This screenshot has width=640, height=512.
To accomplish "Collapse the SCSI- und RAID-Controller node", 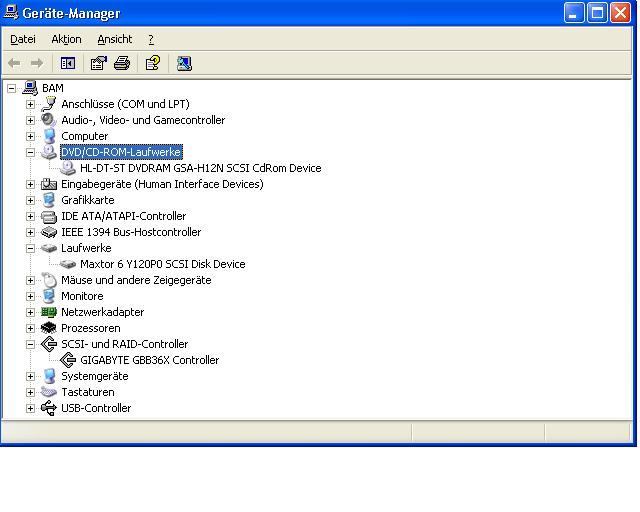I will (30, 344).
